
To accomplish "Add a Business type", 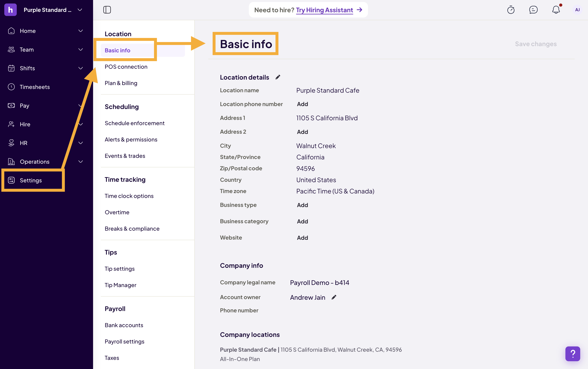I will pos(302,205).
